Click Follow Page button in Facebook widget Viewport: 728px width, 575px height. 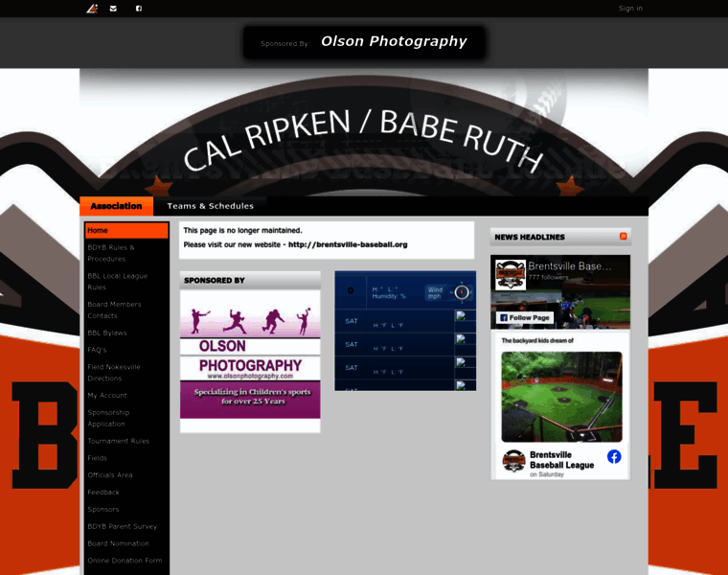coord(525,318)
